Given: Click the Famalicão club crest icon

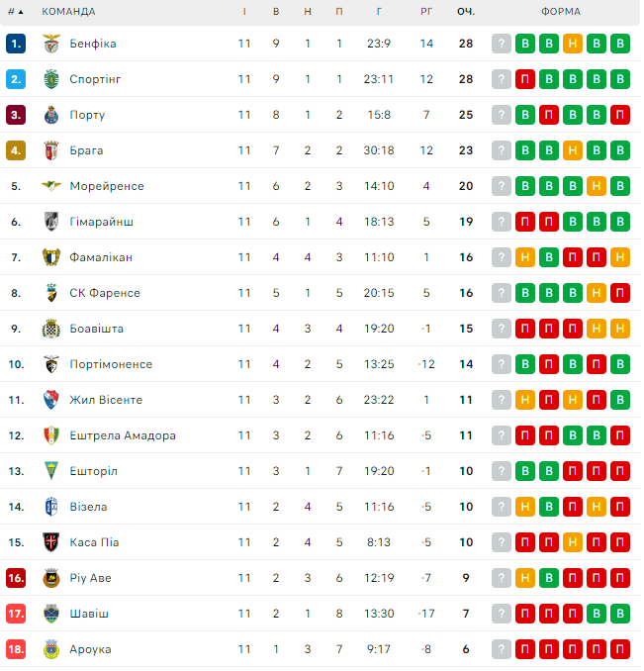Looking at the screenshot, I should 52,257.
